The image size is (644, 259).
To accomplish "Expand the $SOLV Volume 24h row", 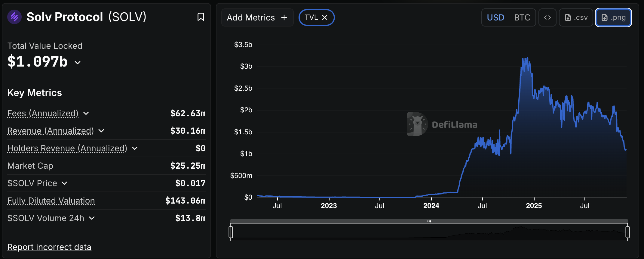I will [x=92, y=218].
